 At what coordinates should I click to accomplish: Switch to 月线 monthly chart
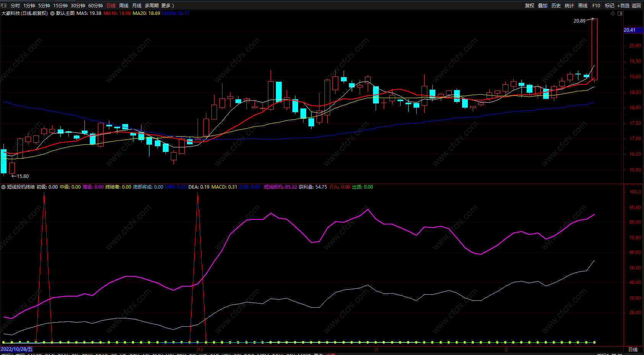click(x=137, y=5)
